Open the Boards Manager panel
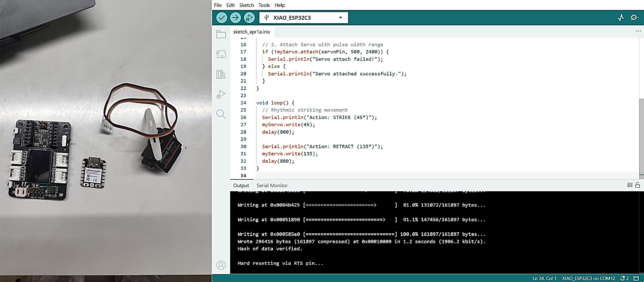 click(221, 54)
